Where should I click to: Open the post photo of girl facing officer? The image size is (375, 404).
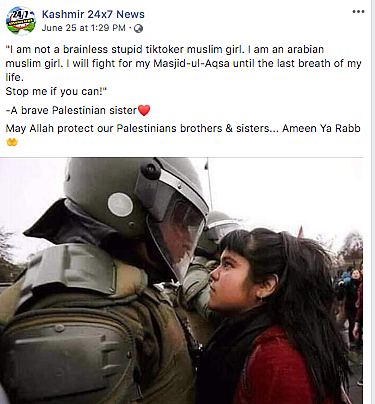[181, 281]
